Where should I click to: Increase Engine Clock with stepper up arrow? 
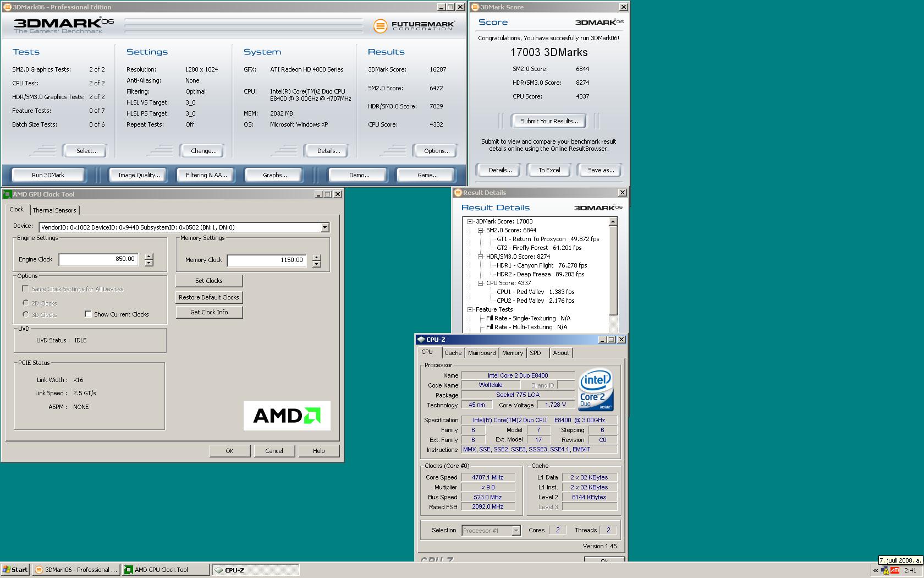coord(148,256)
